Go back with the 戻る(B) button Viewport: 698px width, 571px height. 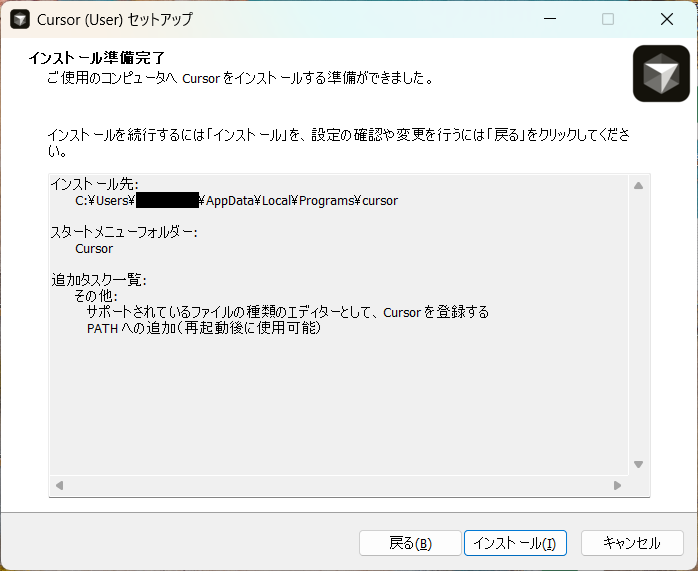pyautogui.click(x=410, y=543)
